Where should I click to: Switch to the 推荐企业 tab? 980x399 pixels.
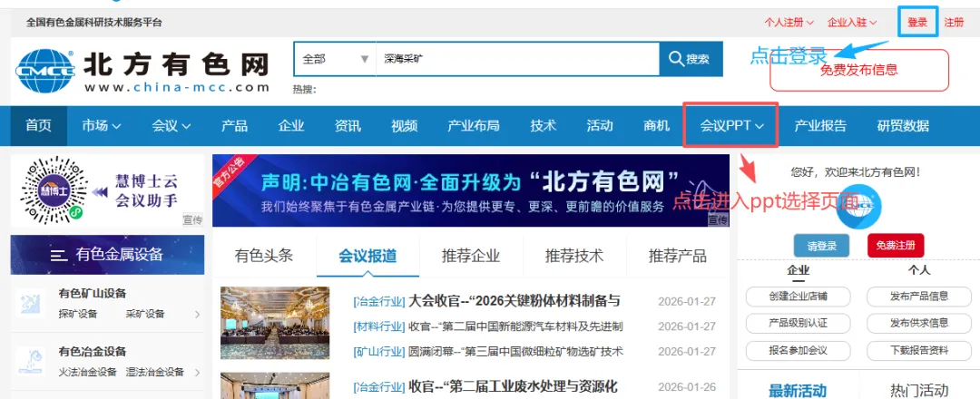click(471, 256)
